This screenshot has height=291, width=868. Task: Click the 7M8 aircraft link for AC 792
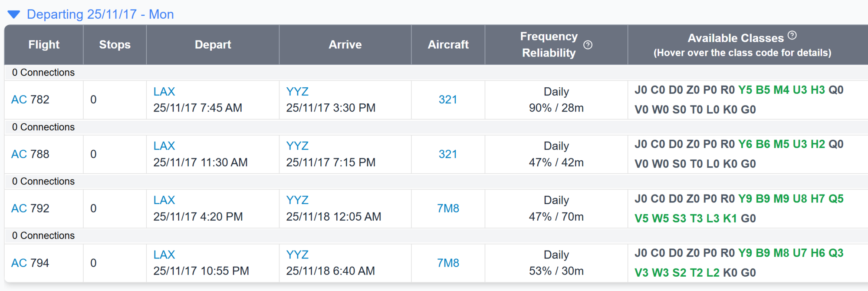(448, 208)
